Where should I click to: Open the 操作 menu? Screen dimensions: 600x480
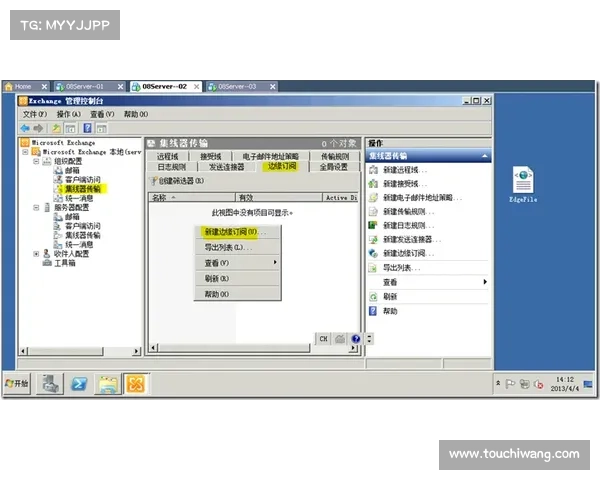[68, 114]
